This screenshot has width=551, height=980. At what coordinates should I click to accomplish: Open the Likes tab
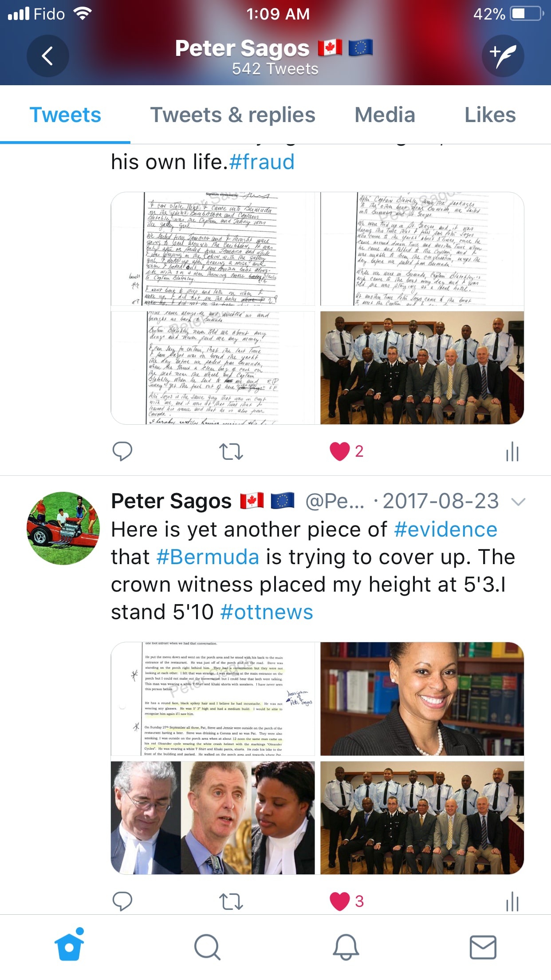pos(490,115)
